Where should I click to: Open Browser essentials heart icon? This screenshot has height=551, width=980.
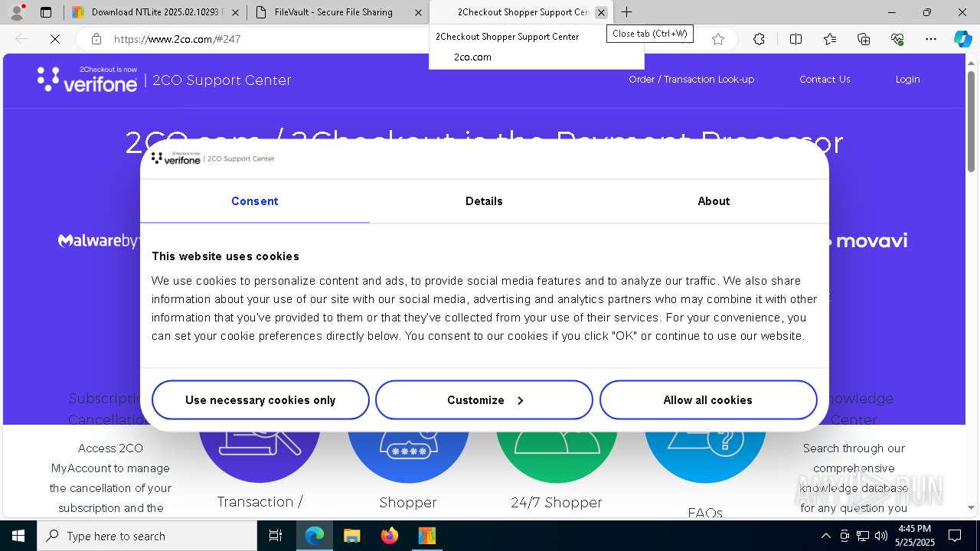pos(897,39)
